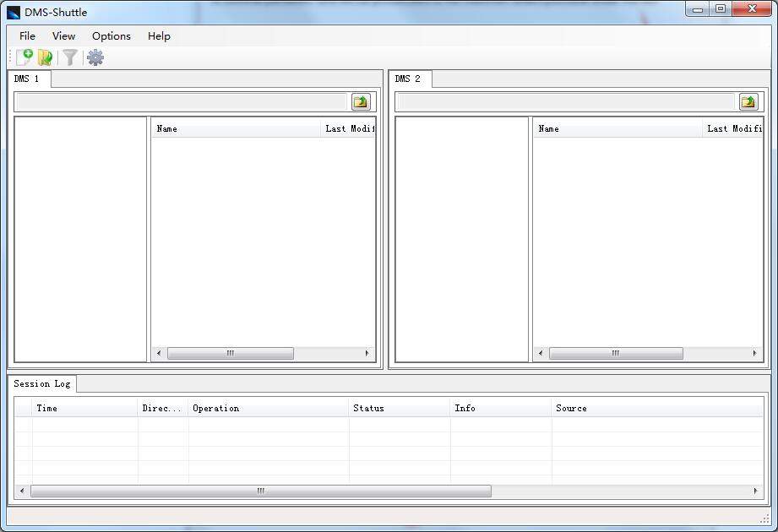Viewport: 778px width, 532px height.
Task: Open the File menu
Action: [27, 36]
